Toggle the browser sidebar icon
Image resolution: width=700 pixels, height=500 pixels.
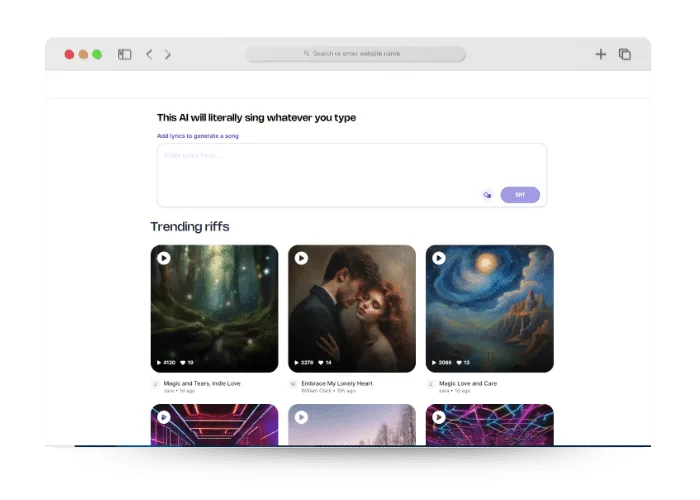pos(125,54)
